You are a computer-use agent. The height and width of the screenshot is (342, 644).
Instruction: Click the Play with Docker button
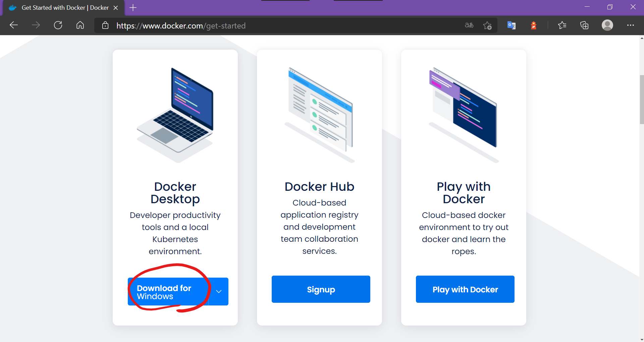(465, 289)
